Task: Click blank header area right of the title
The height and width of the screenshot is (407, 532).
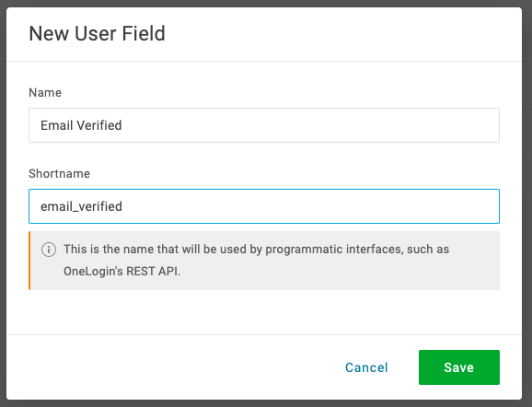Action: (340, 33)
